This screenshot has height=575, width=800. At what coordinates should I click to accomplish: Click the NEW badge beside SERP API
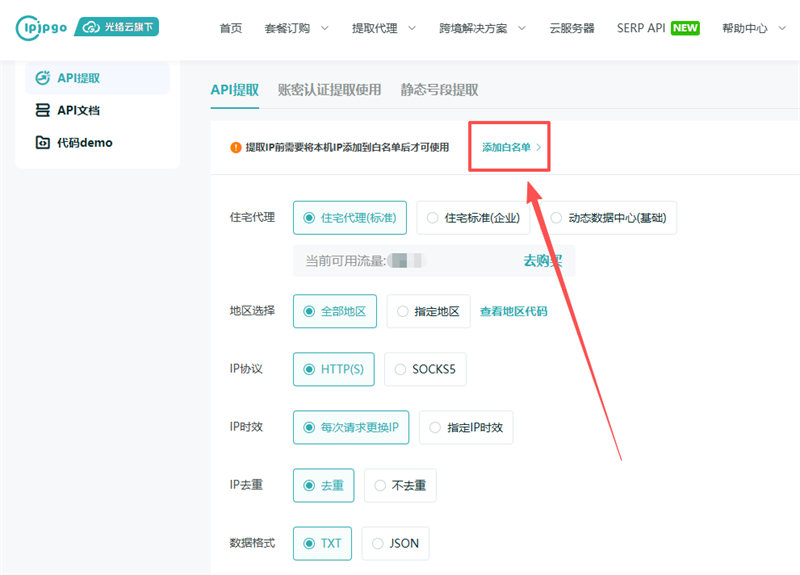tap(685, 28)
